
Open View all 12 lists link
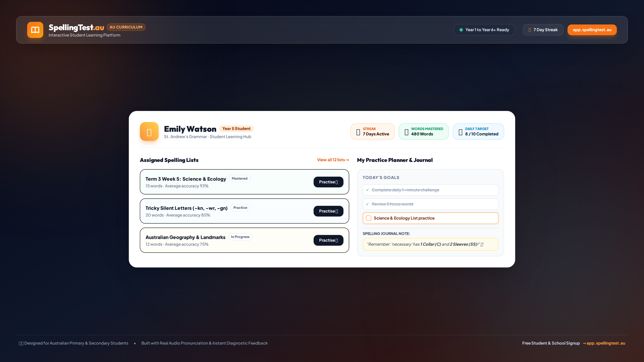click(333, 160)
